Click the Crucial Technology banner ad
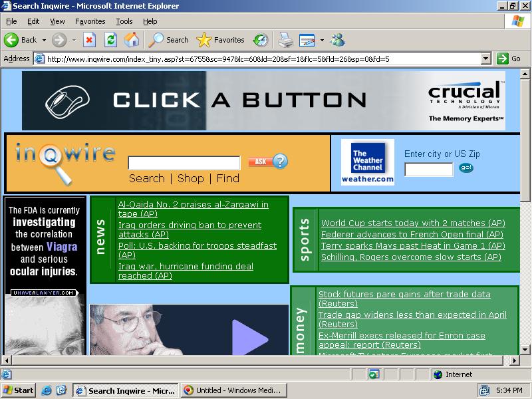 [x=263, y=100]
